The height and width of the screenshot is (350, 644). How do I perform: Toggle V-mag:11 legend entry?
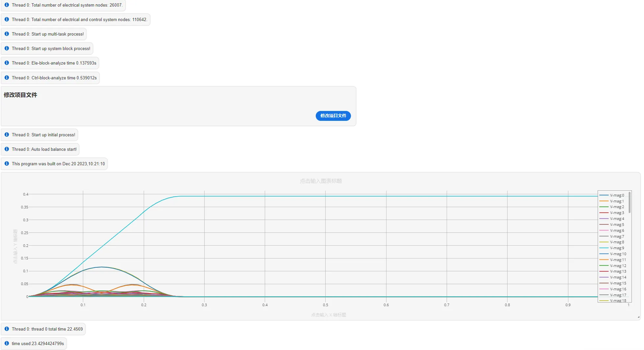pyautogui.click(x=613, y=260)
